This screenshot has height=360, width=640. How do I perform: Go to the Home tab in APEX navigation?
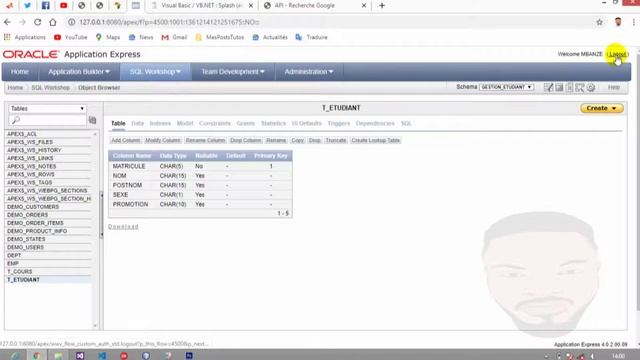click(20, 72)
